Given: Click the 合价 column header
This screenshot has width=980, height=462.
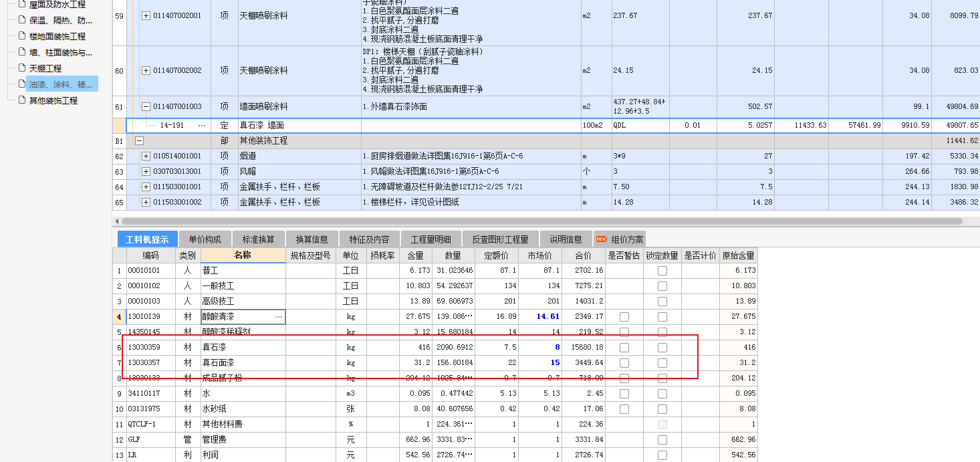Looking at the screenshot, I should tap(583, 255).
